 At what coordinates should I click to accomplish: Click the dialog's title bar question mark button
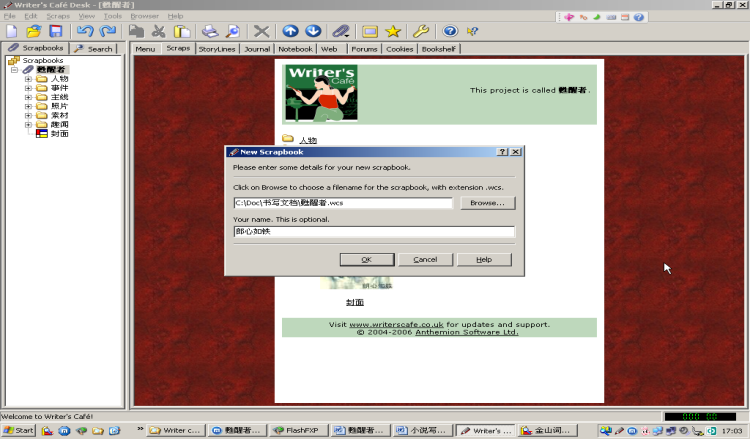coord(502,152)
